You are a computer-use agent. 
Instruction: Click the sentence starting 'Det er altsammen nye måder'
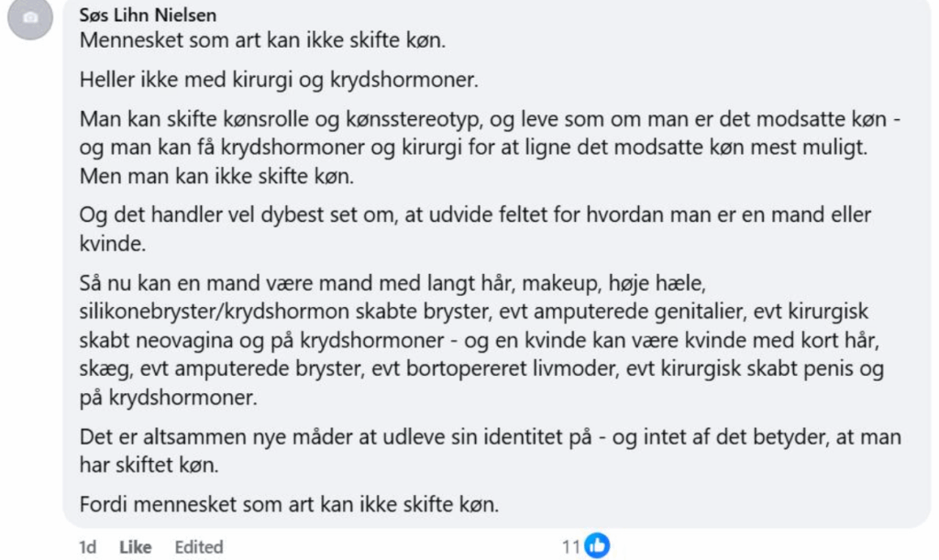click(x=490, y=436)
